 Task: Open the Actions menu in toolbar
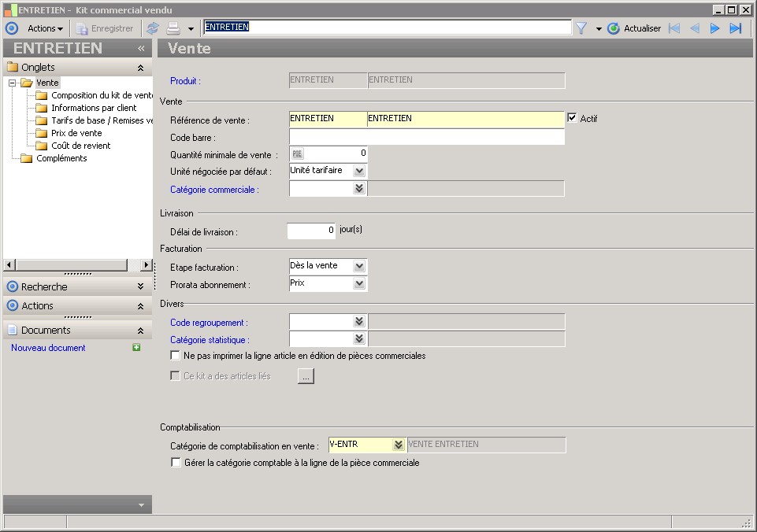pos(45,28)
